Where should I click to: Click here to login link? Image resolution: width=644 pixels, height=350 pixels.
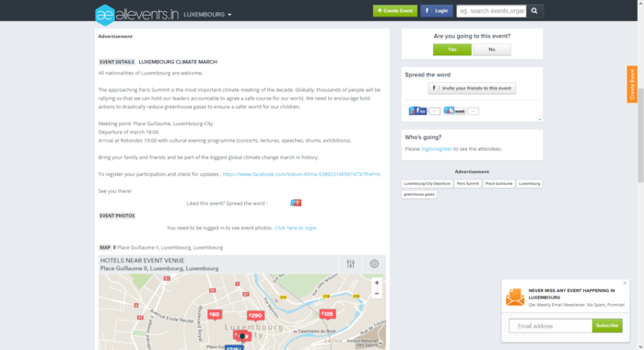pyautogui.click(x=296, y=228)
